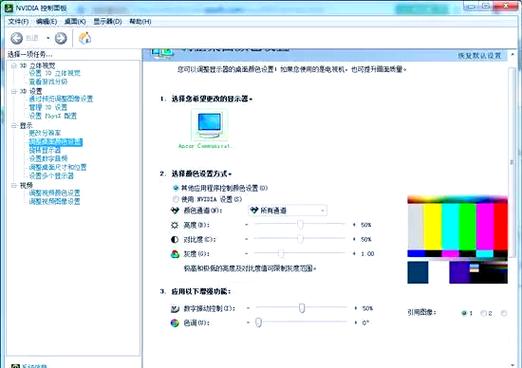Click the Home icon in the toolbar

(85, 38)
